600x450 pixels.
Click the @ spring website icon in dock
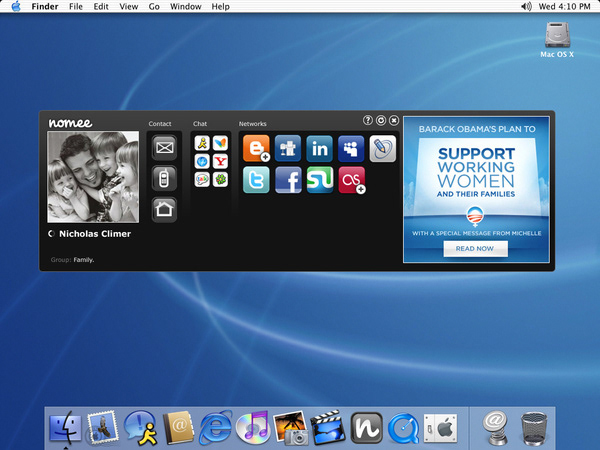(495, 428)
